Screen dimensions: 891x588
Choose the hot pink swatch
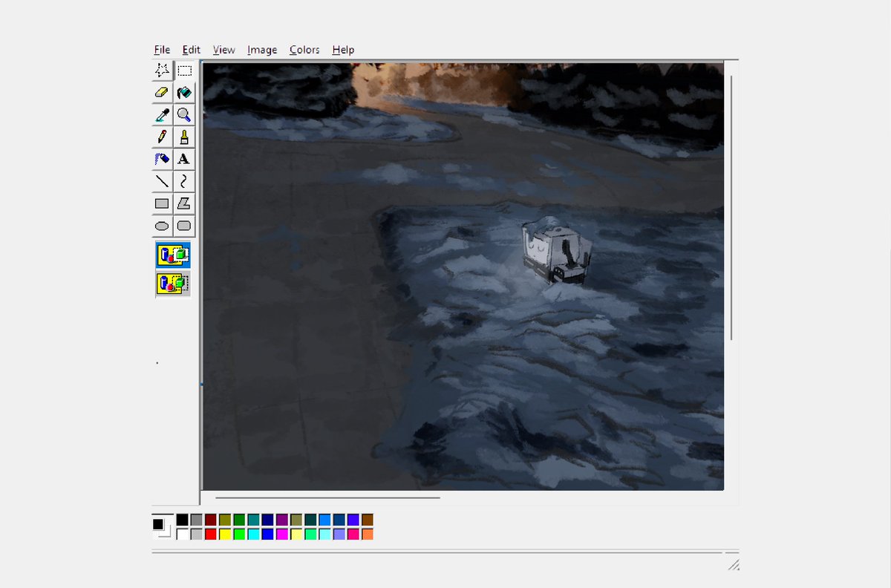[x=353, y=534]
